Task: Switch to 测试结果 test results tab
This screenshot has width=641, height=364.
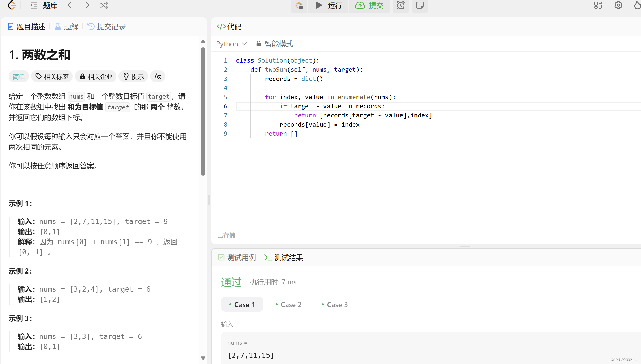Action: 284,257
